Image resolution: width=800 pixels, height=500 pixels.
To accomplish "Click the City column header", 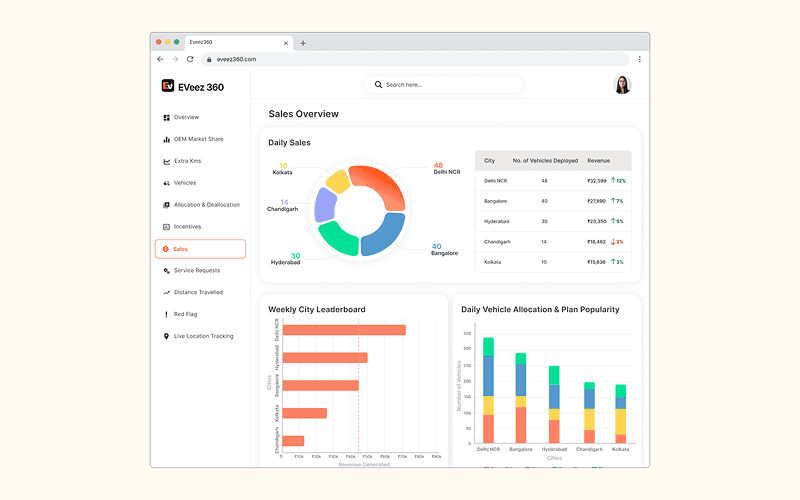I will coord(489,161).
